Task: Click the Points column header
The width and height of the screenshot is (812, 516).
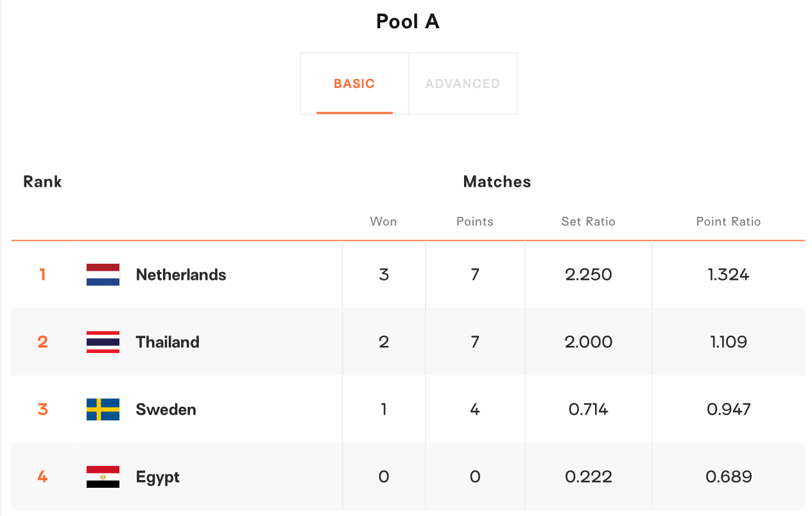Action: [x=475, y=221]
